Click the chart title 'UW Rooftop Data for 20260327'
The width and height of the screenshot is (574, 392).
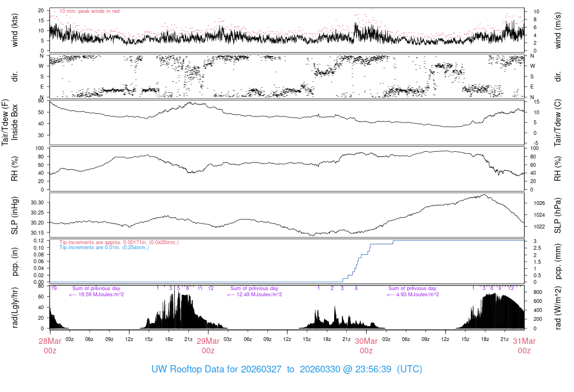(216, 369)
